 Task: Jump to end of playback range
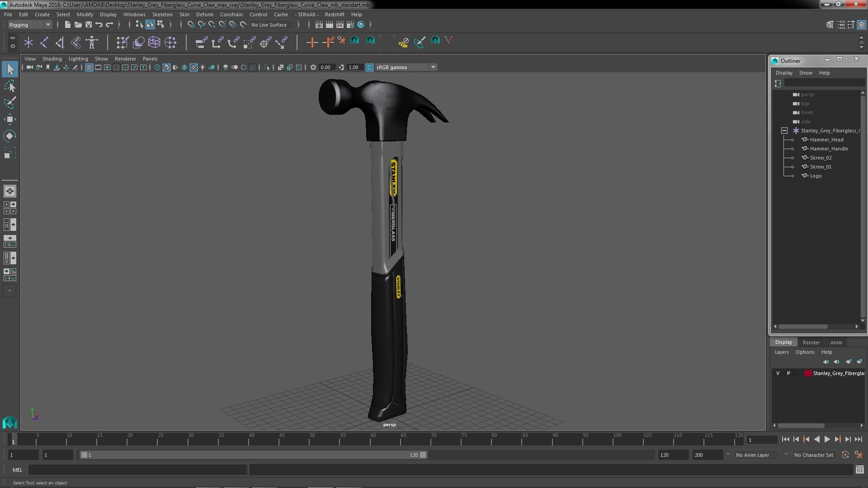[x=858, y=439]
